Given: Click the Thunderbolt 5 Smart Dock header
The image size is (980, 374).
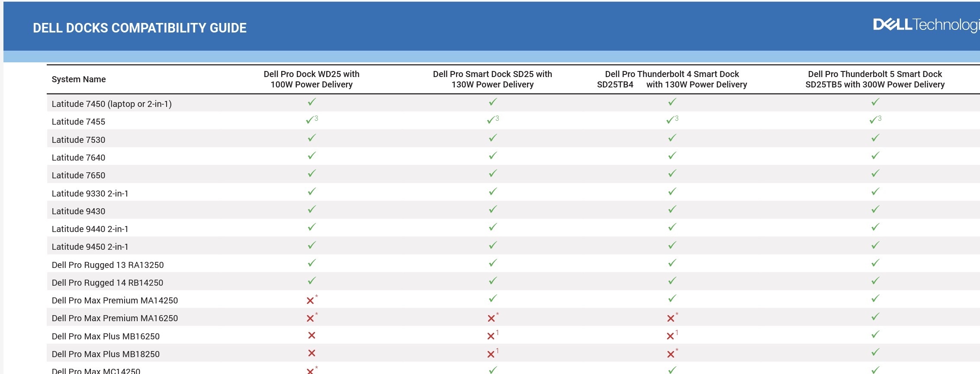Looking at the screenshot, I should pos(875,79).
